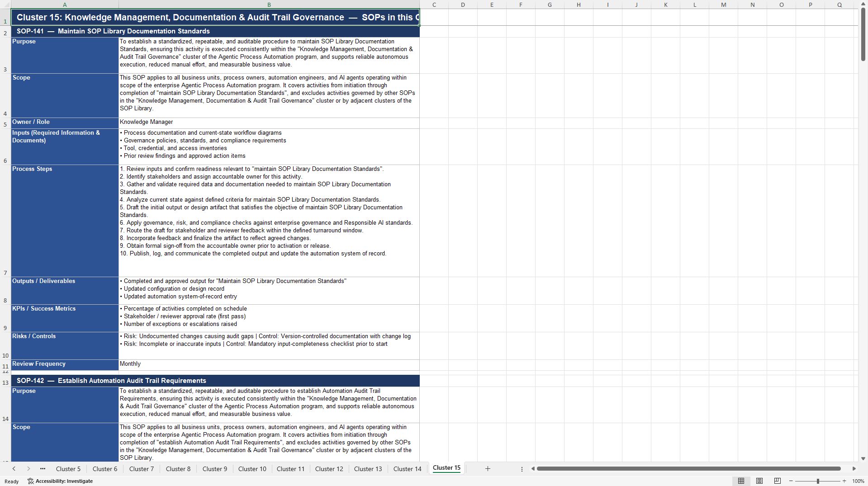868x486 pixels.
Task: Select the process steps list cell
Action: click(269, 221)
